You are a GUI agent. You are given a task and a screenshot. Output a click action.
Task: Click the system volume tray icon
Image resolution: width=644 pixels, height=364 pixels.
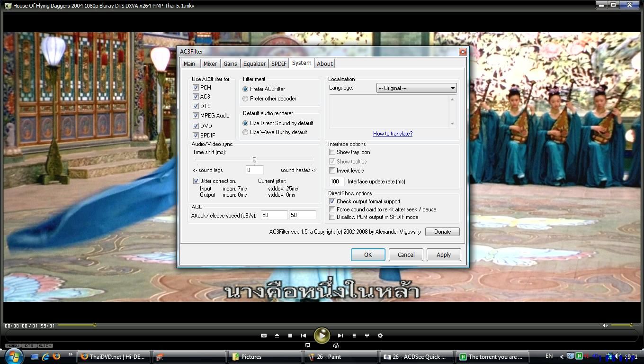point(618,356)
